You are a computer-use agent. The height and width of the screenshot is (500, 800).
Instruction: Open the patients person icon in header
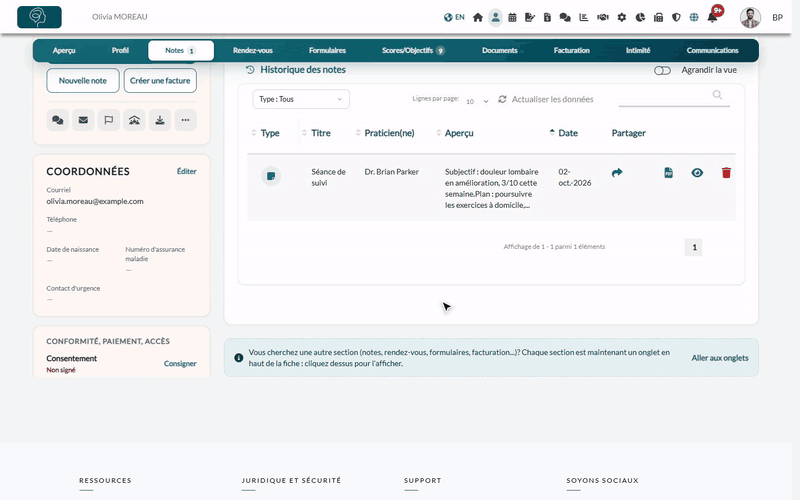click(x=495, y=17)
